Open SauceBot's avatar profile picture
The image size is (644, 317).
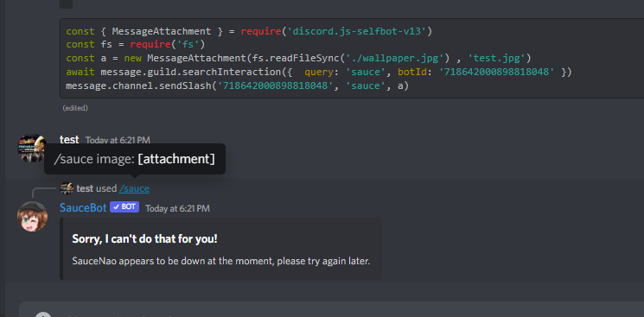(33, 217)
